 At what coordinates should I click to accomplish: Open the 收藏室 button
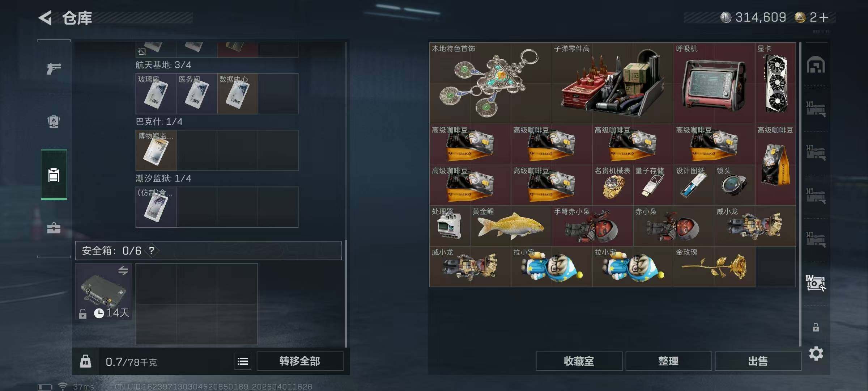(x=579, y=361)
